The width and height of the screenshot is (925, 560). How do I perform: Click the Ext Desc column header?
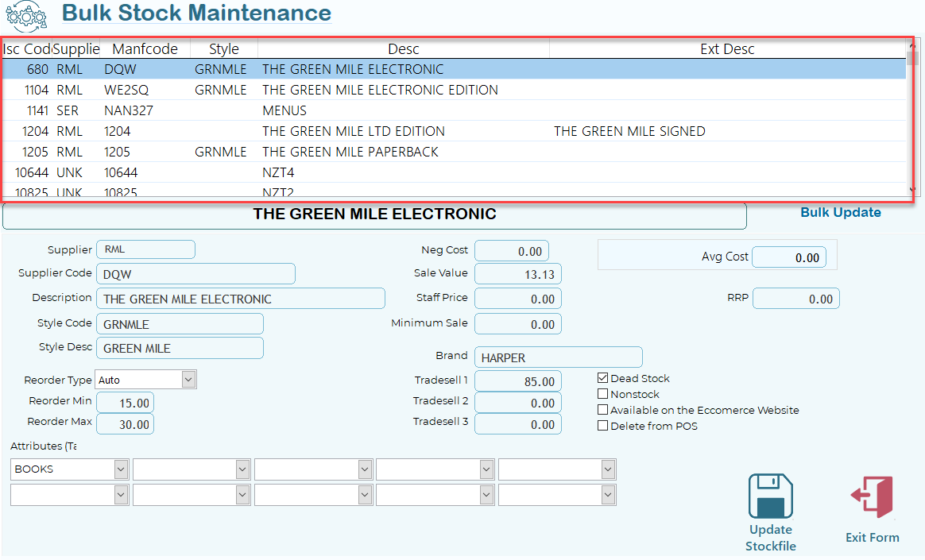click(x=726, y=49)
